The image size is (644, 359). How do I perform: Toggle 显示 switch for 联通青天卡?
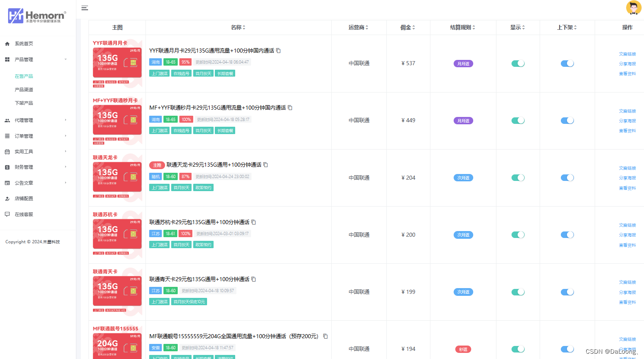pos(518,292)
